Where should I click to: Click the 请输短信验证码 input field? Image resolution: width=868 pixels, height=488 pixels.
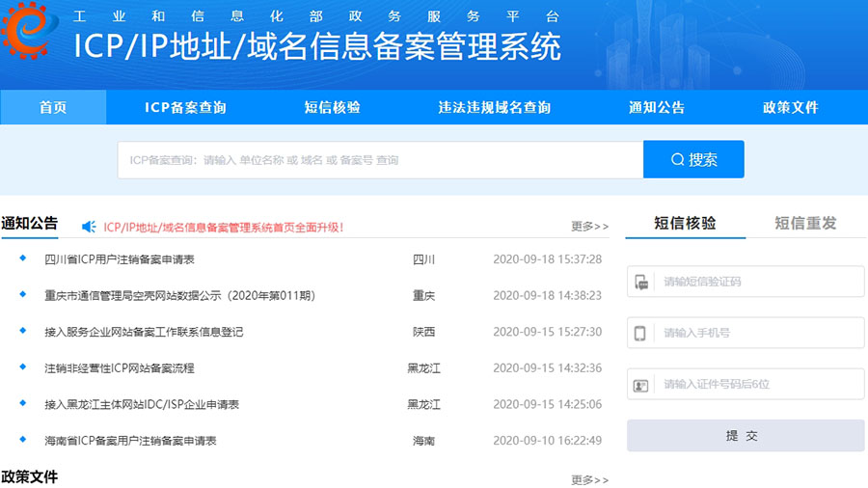(746, 282)
